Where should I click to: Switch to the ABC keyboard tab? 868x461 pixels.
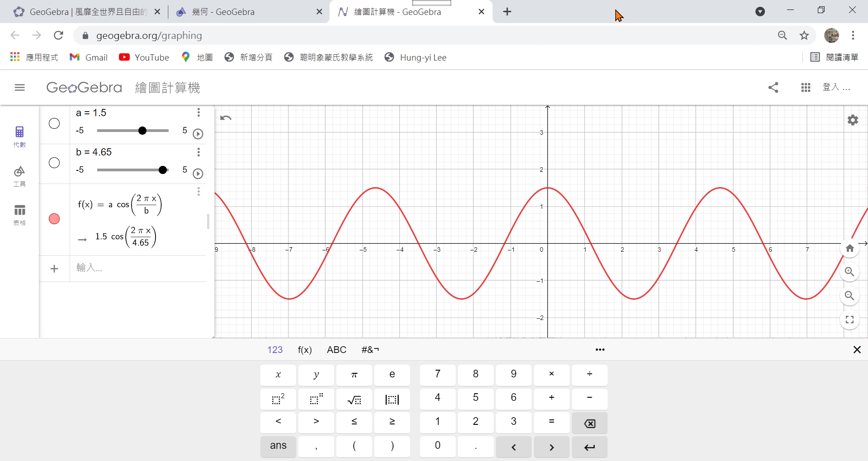point(336,349)
